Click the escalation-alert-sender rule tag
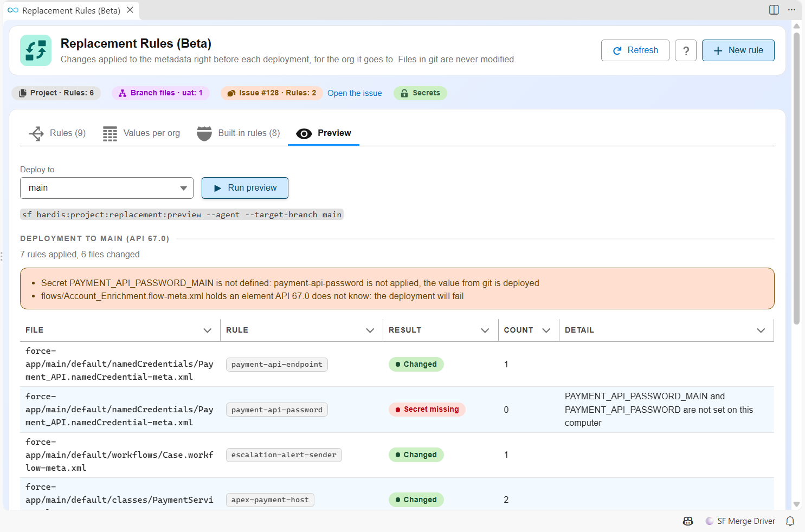Screen dimensions: 805x532 (284, 455)
